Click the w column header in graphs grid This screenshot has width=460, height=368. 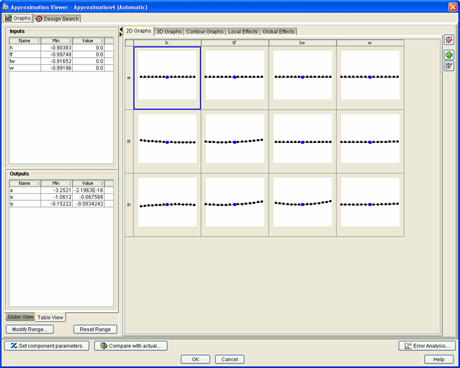(370, 43)
